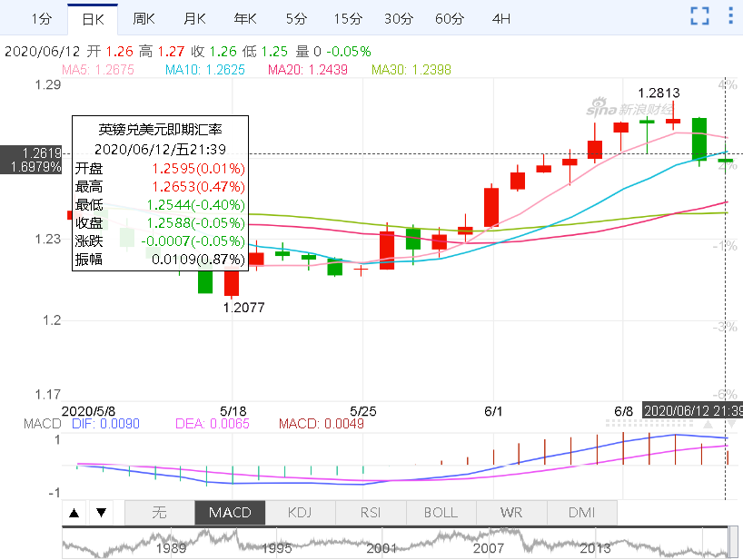Switch indicator to RSI
Viewport: 743px width, 560px height.
(371, 513)
